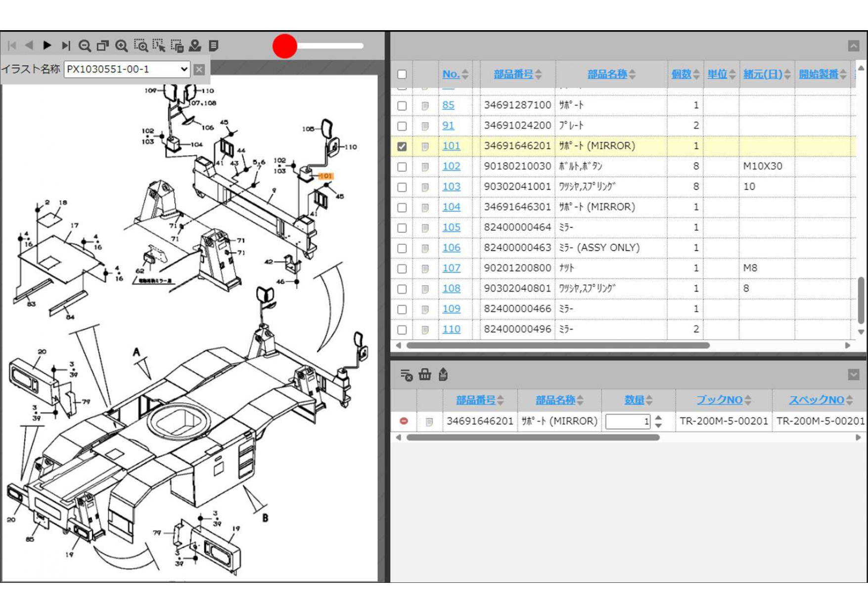Open part number link 110

(451, 329)
